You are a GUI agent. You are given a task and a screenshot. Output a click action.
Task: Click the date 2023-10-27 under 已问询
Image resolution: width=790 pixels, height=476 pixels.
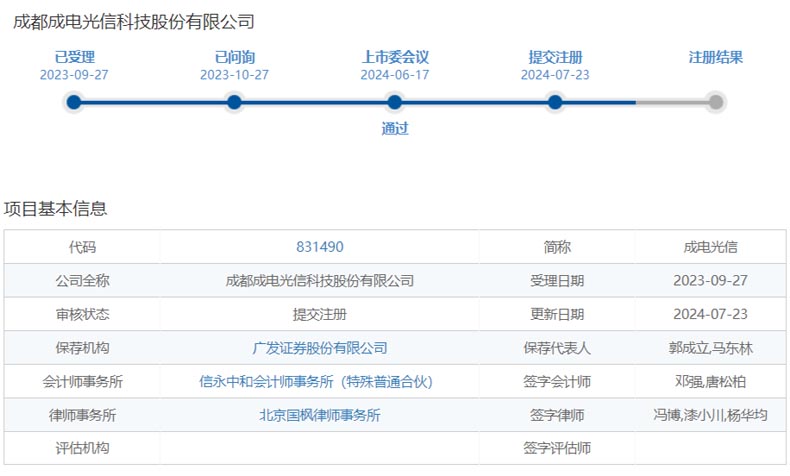234,75
